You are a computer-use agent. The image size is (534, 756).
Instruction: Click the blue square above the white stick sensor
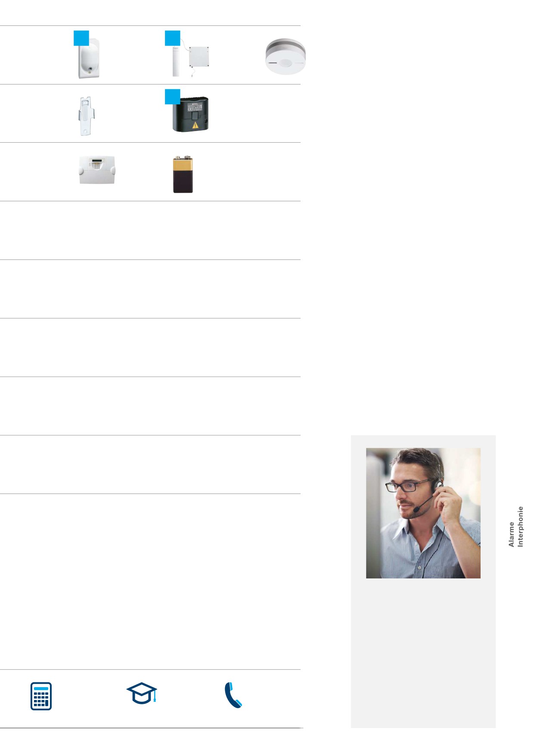(173, 38)
